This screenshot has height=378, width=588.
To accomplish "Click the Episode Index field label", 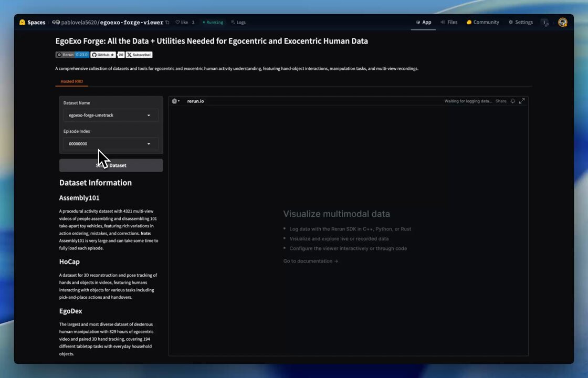I will point(77,131).
